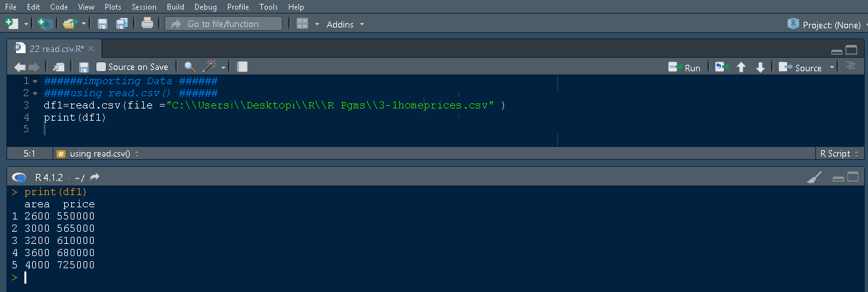This screenshot has width=868, height=292.
Task: Open the 'using read.csv()' section navigator
Action: (98, 154)
